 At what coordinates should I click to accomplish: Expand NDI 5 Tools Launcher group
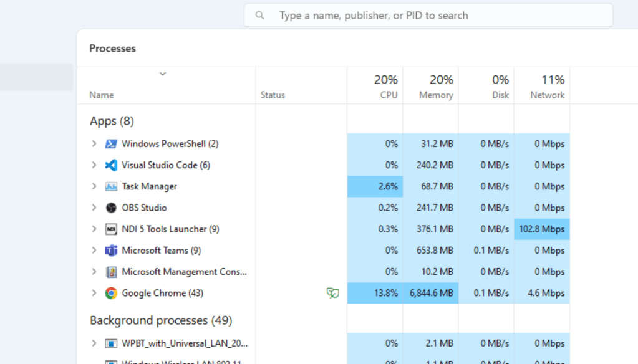tap(94, 229)
